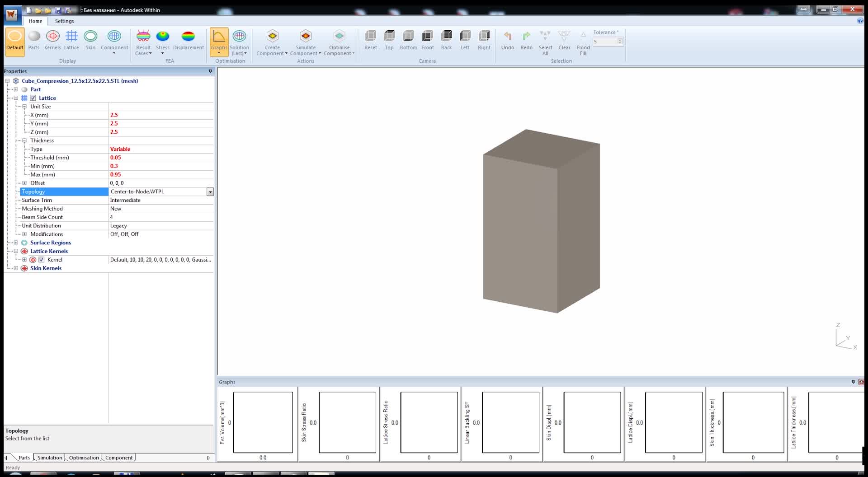
Task: Expand the Skin Kernels node
Action: pyautogui.click(x=16, y=268)
